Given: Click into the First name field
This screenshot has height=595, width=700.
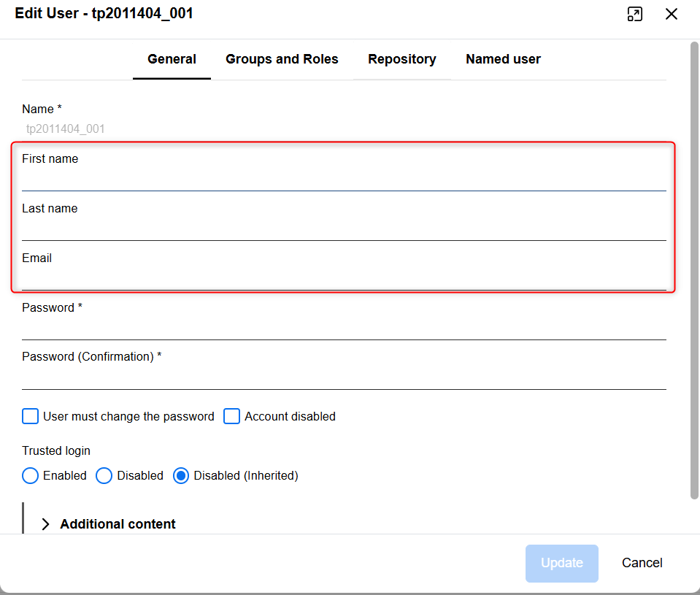Looking at the screenshot, I should point(343,179).
